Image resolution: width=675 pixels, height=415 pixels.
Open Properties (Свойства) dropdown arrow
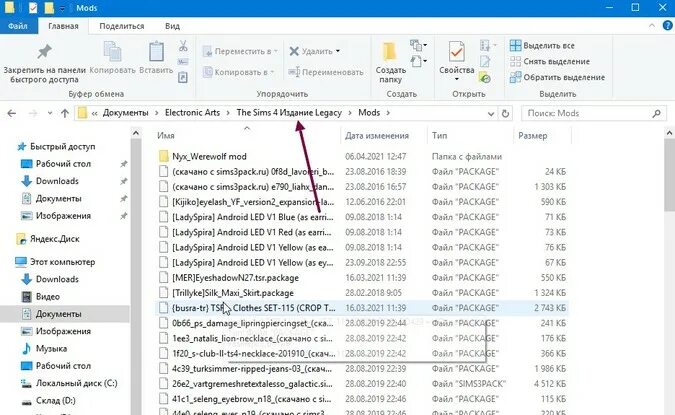point(456,79)
